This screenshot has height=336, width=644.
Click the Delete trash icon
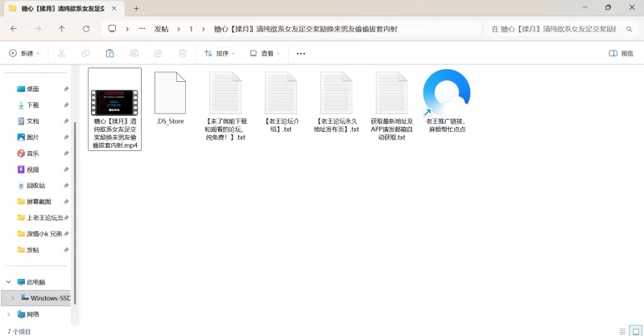coord(182,54)
